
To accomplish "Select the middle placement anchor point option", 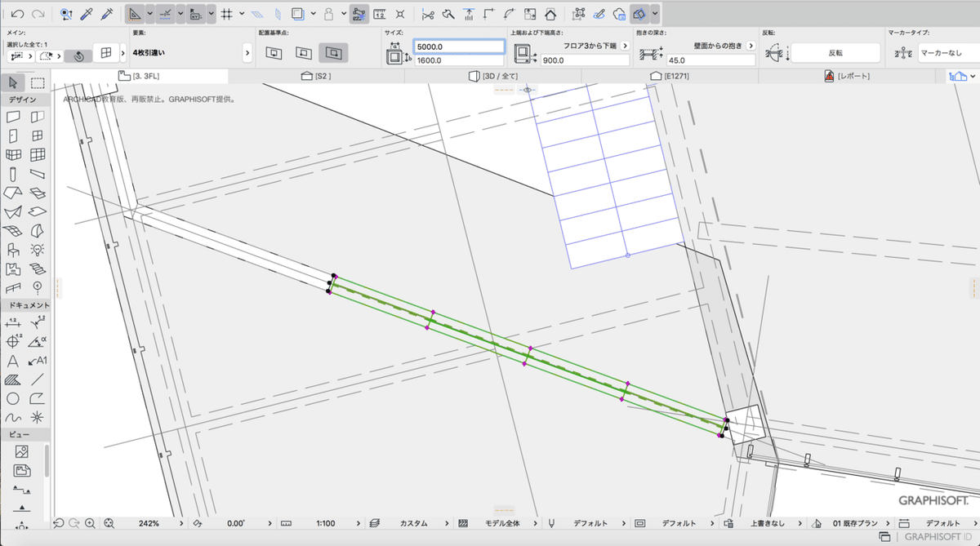I will 304,53.
